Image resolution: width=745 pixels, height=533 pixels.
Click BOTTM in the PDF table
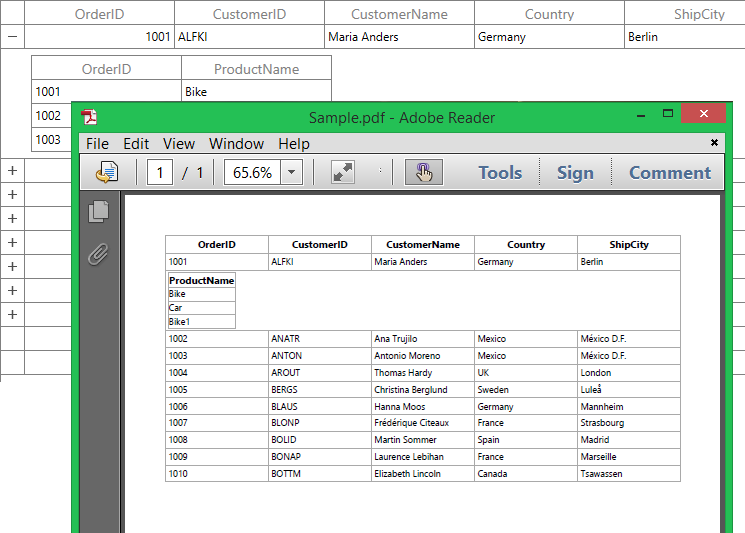(286, 474)
